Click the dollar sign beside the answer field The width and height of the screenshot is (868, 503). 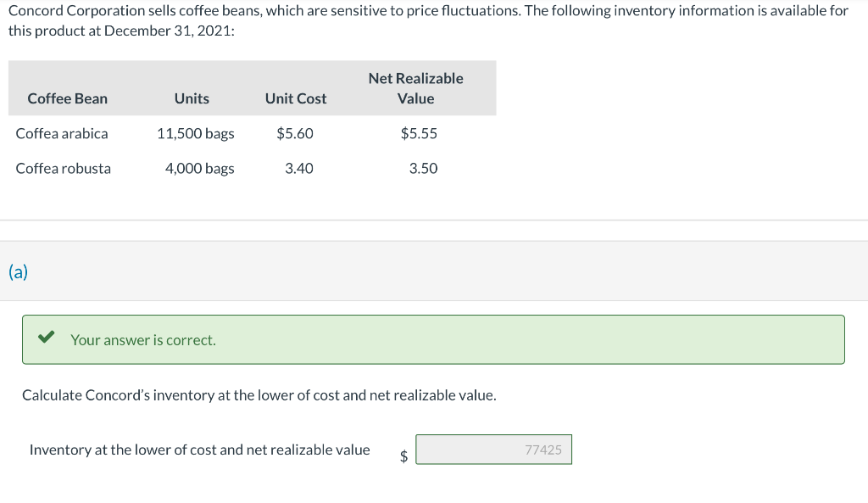click(404, 456)
